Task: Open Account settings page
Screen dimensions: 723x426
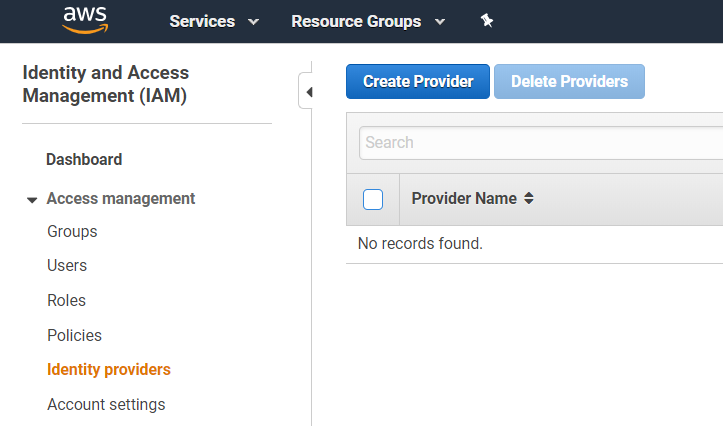Action: click(106, 404)
